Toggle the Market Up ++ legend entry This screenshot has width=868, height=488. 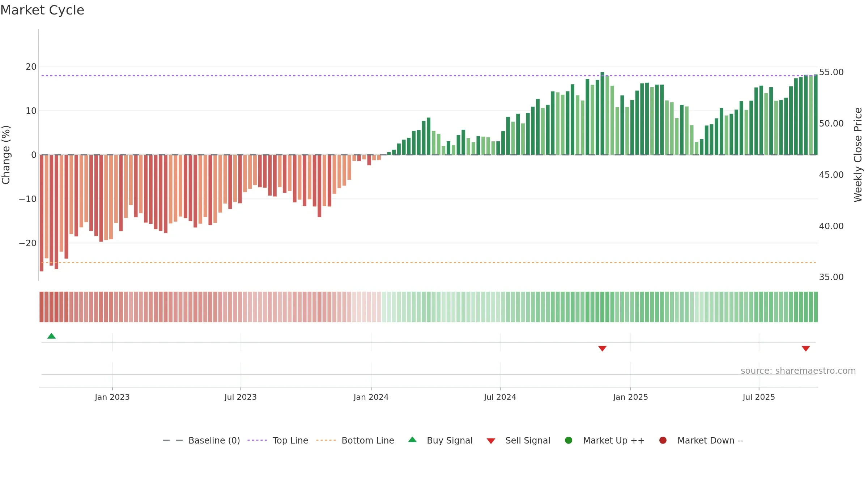(x=605, y=440)
